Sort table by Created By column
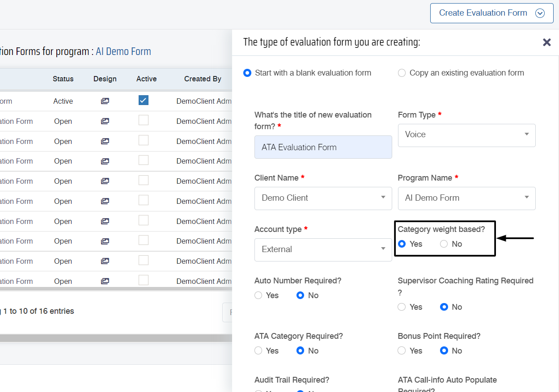This screenshot has width=559, height=392. coord(203,79)
